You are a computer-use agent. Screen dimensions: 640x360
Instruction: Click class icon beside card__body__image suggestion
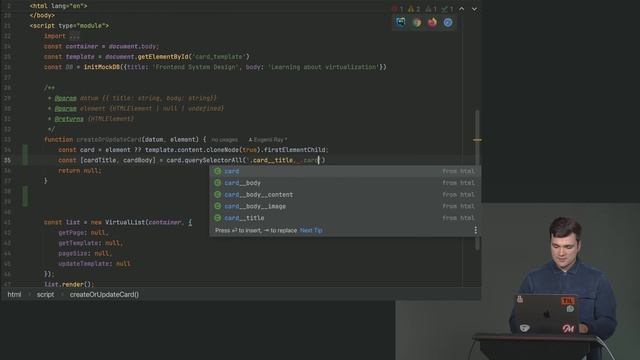point(218,206)
